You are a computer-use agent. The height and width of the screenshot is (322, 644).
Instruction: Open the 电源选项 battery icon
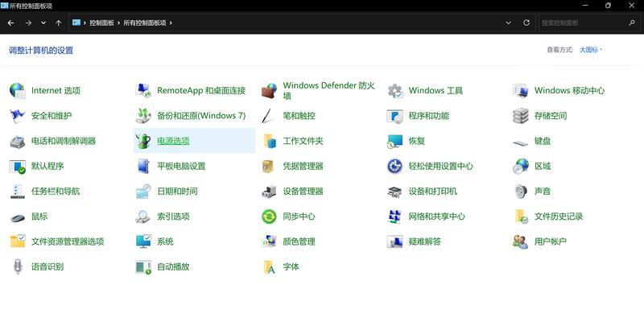(143, 141)
